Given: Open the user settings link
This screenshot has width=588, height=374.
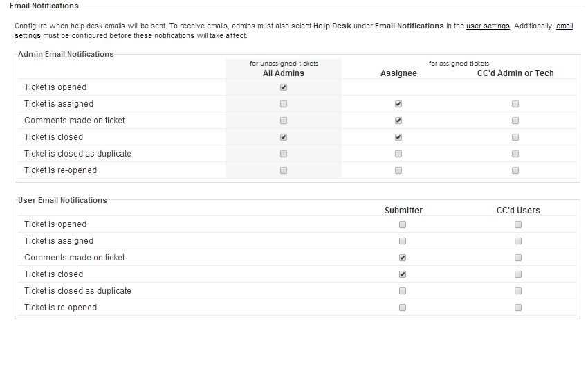Looking at the screenshot, I should (x=488, y=26).
